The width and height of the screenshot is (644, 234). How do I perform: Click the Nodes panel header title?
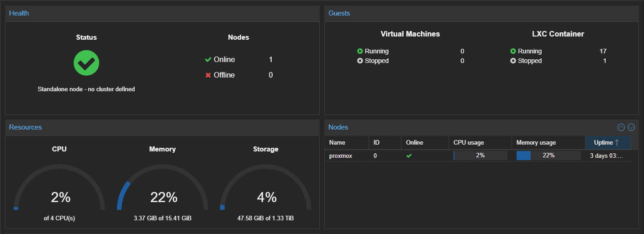(x=338, y=127)
